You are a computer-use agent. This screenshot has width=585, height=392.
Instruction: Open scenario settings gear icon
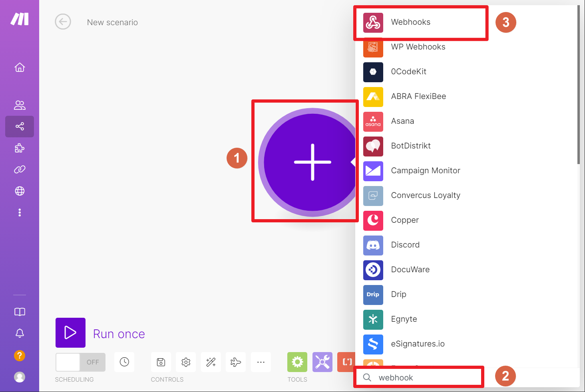click(186, 362)
